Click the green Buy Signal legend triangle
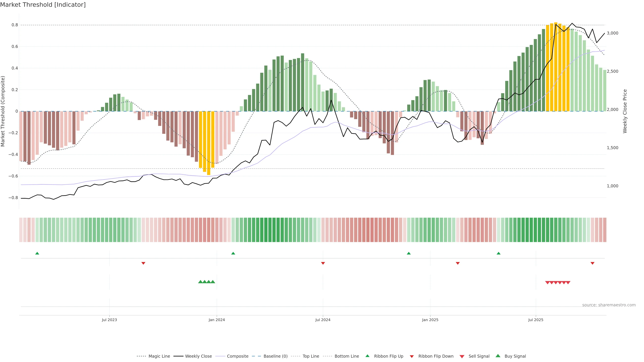The image size is (644, 362). [x=498, y=356]
